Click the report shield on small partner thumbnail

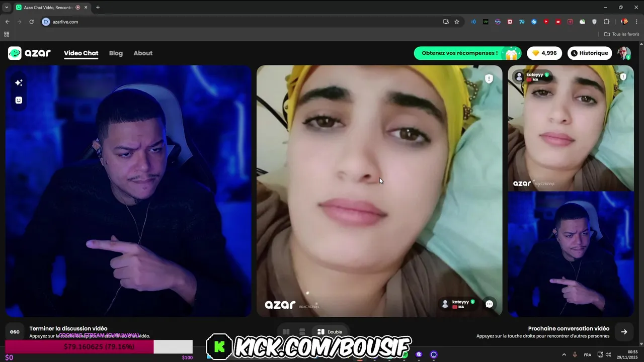(x=623, y=76)
